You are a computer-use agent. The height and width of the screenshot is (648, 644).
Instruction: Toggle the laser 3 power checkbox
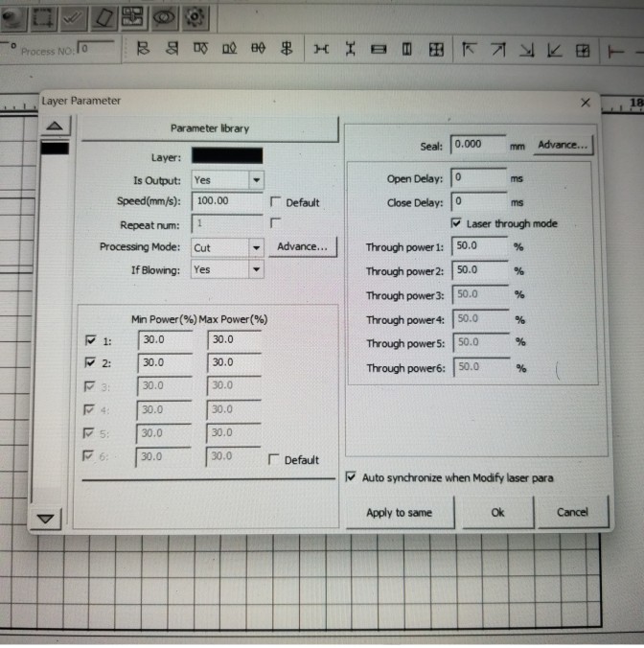89,386
